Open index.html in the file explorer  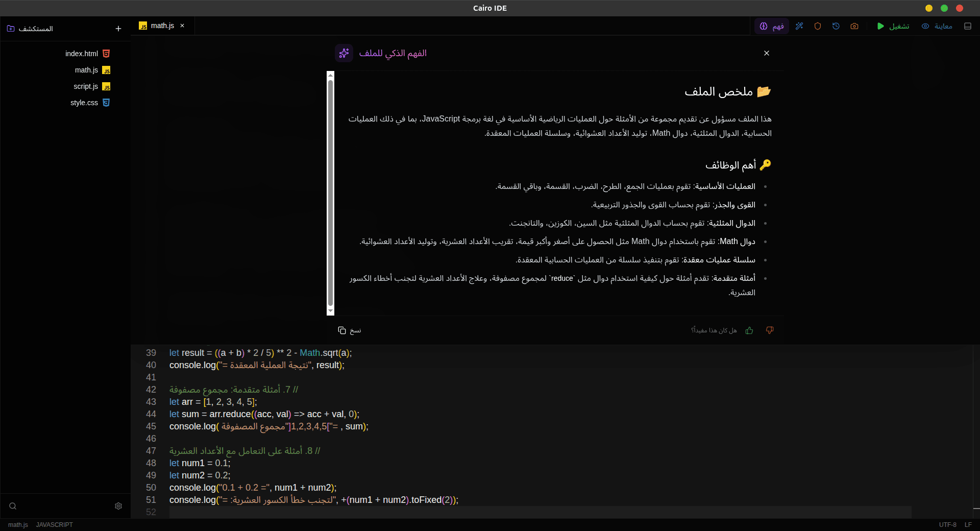pyautogui.click(x=82, y=54)
